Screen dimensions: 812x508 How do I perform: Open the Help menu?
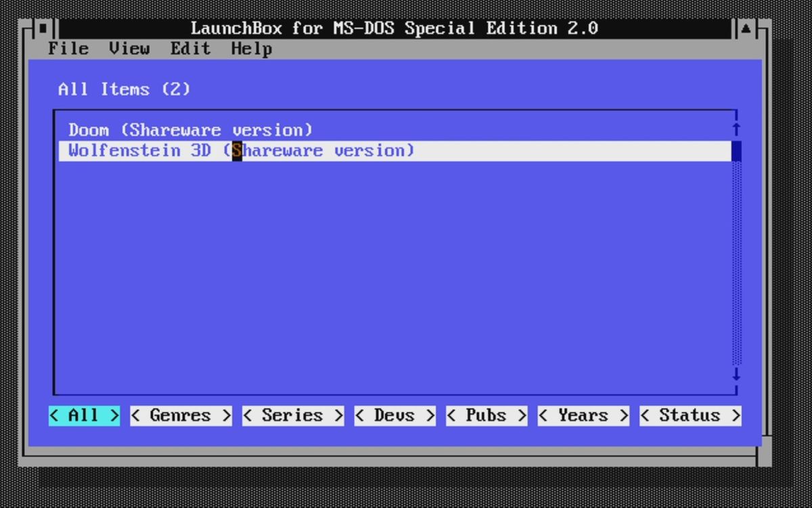[251, 49]
